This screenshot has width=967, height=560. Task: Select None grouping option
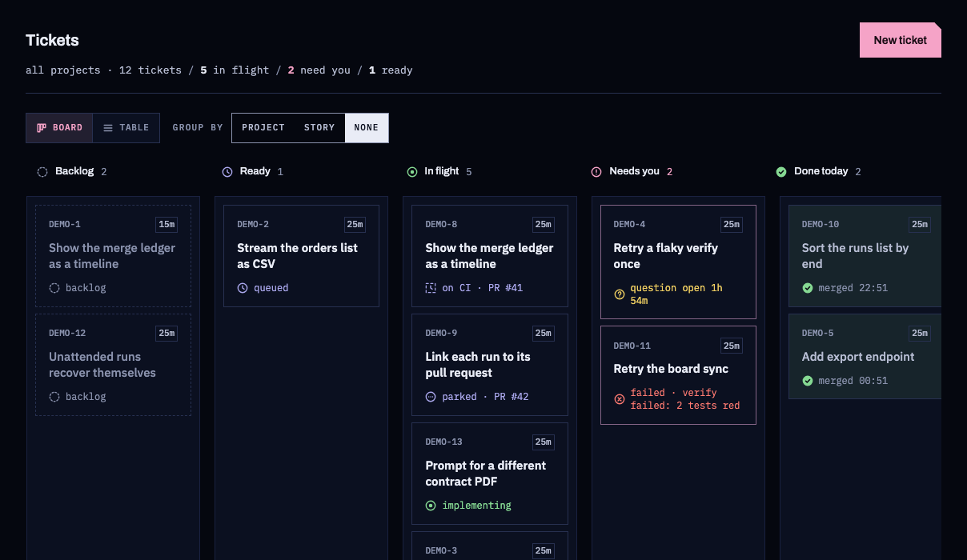pyautogui.click(x=367, y=128)
